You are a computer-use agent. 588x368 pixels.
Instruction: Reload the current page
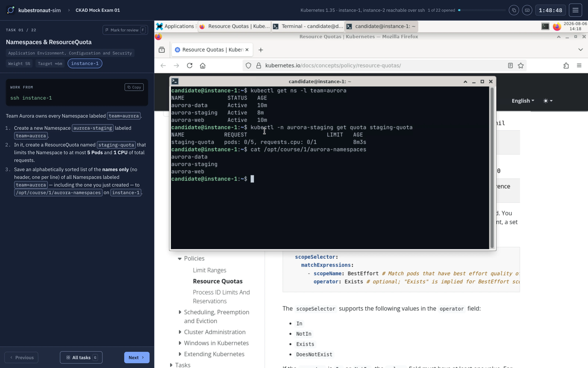click(189, 66)
